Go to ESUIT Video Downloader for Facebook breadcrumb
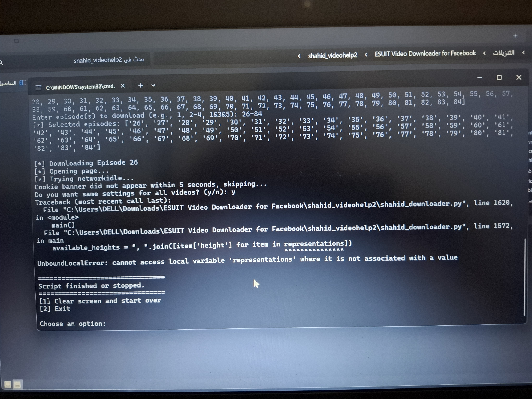532x399 pixels. (x=425, y=53)
